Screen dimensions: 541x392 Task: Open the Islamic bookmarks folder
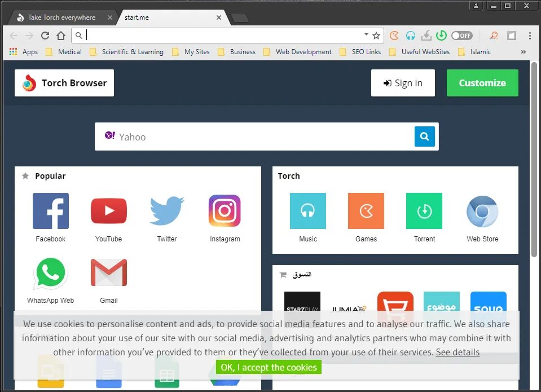(x=474, y=52)
